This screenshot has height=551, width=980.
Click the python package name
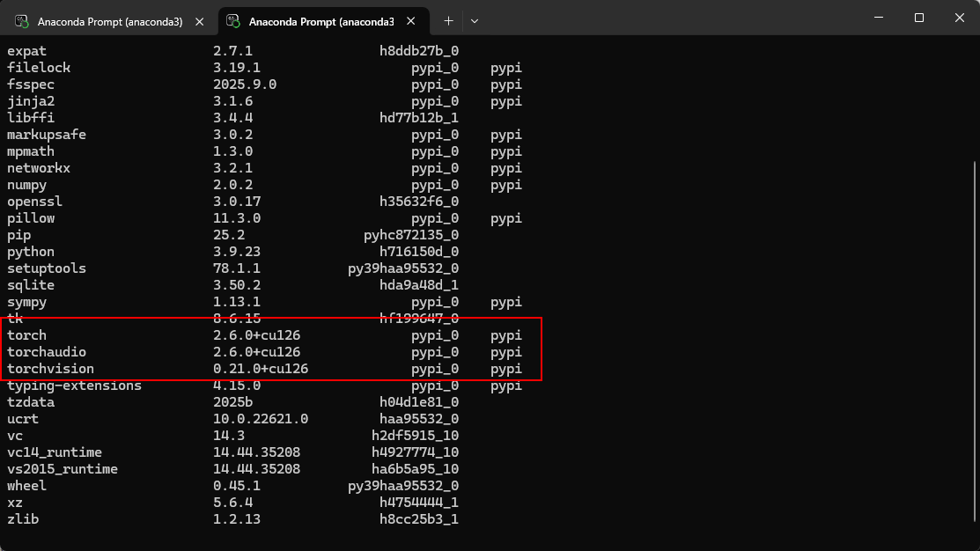31,253
